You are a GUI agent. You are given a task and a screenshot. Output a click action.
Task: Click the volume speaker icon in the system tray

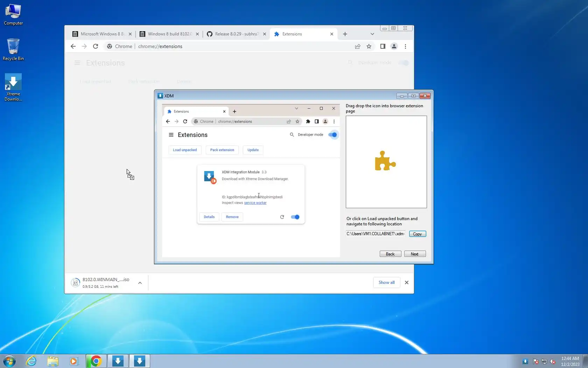tap(553, 361)
